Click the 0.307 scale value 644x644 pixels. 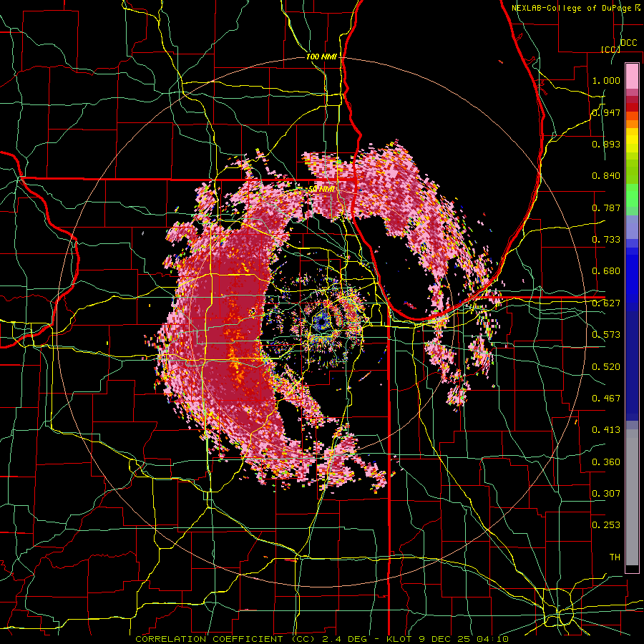point(606,493)
